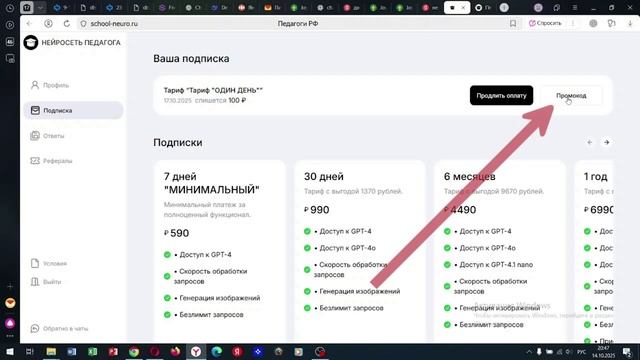The image size is (640, 360).
Task: Click the Нейросеть Педагога logo icon
Action: [x=31, y=42]
